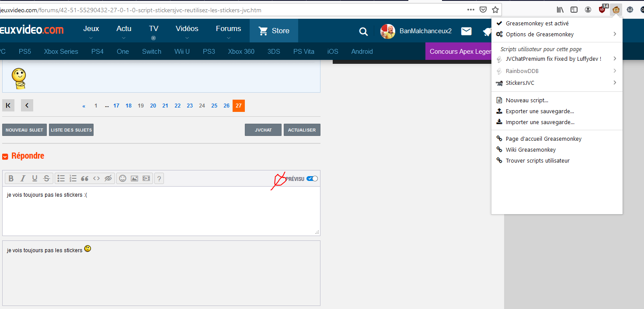Click the insert image icon
The image size is (644, 309).
[x=135, y=178]
